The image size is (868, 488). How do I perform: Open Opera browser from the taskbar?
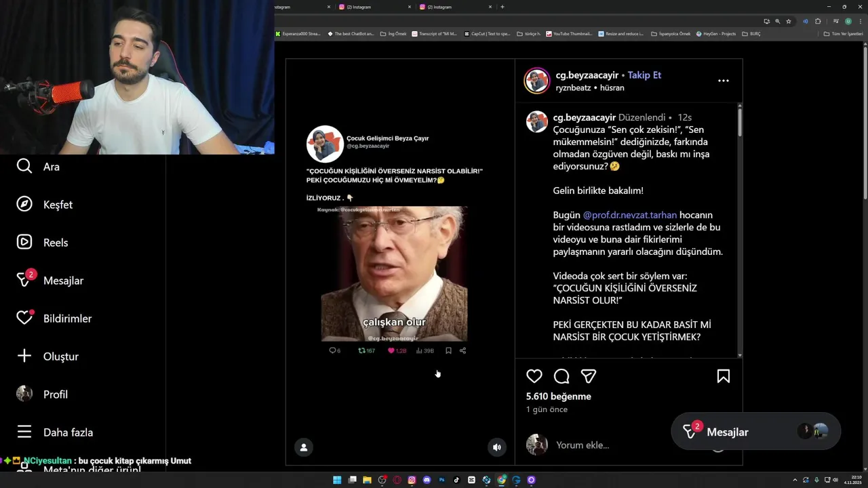point(397,480)
